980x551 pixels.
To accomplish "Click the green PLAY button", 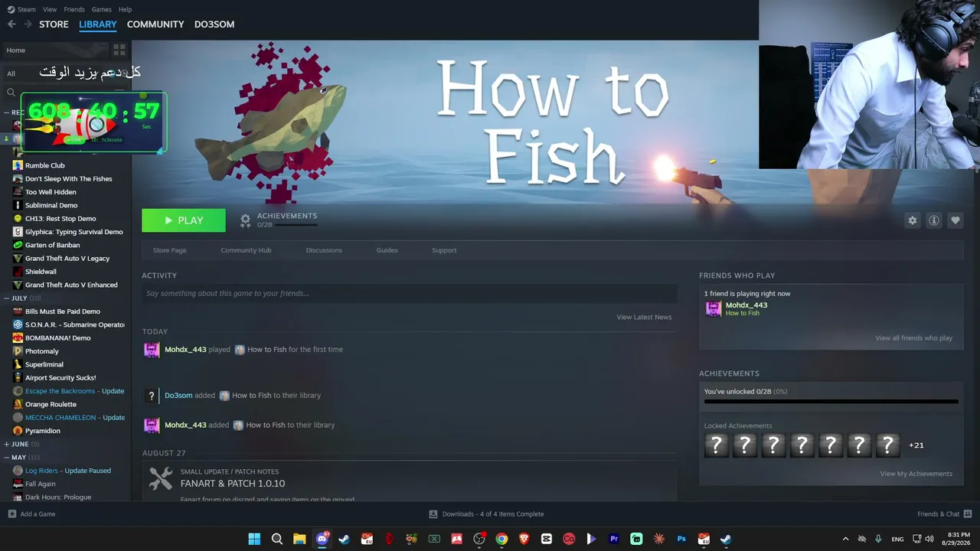I will point(184,220).
